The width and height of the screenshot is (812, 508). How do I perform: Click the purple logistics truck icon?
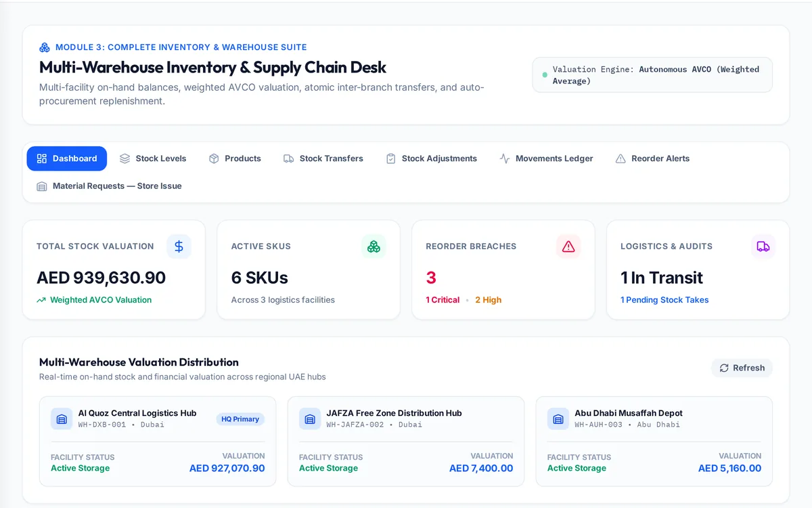tap(763, 247)
